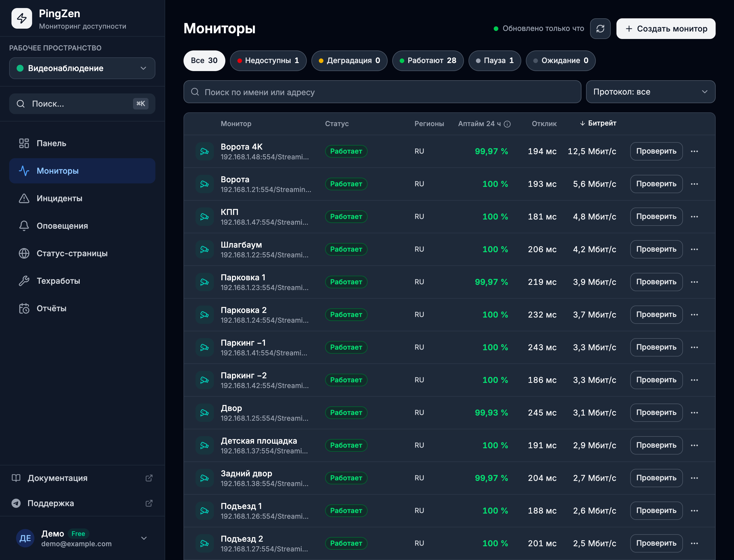734x560 pixels.
Task: Click the ⌘K shortcut badge in sidebar search
Action: (141, 104)
